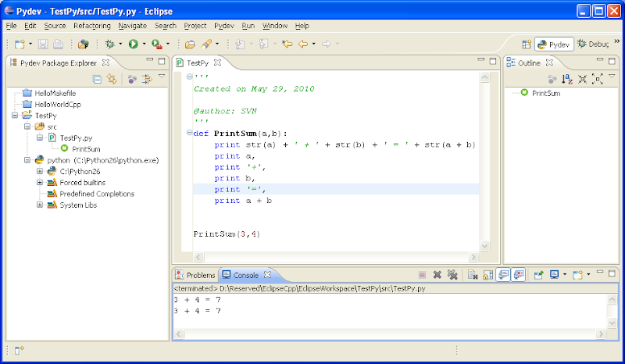Open the New wizard dropdown arrow
Viewport: 625px width, 364px height.
pos(30,44)
